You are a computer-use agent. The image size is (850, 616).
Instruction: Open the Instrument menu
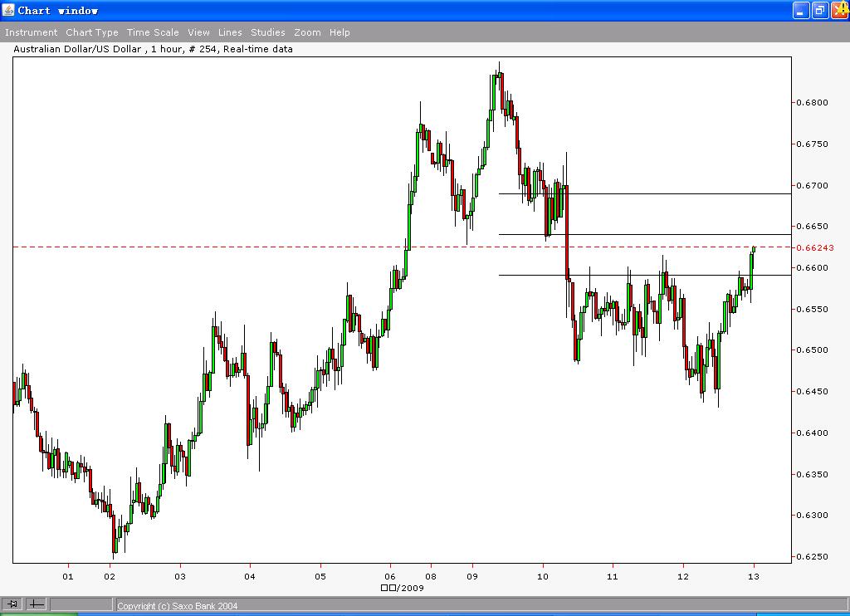coord(31,32)
